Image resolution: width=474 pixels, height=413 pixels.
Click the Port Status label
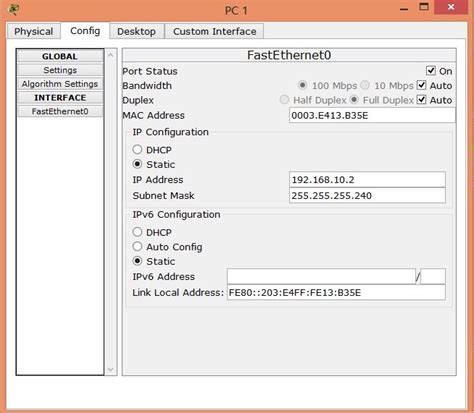coord(150,71)
